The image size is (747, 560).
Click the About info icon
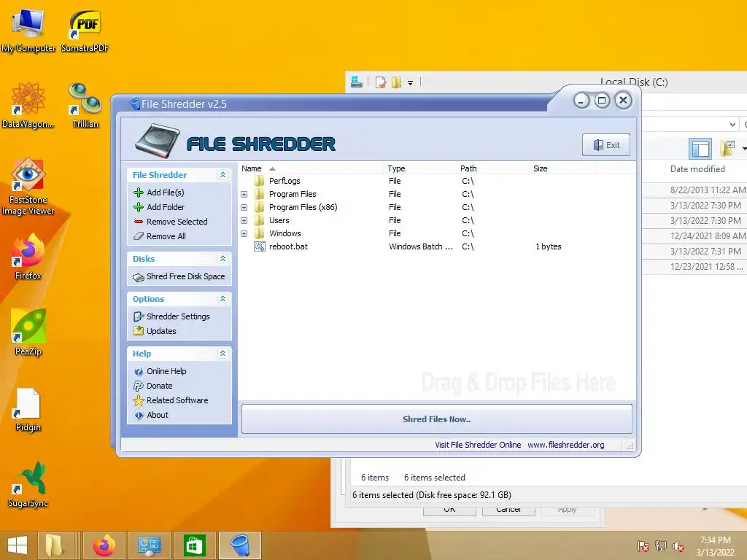tap(139, 415)
